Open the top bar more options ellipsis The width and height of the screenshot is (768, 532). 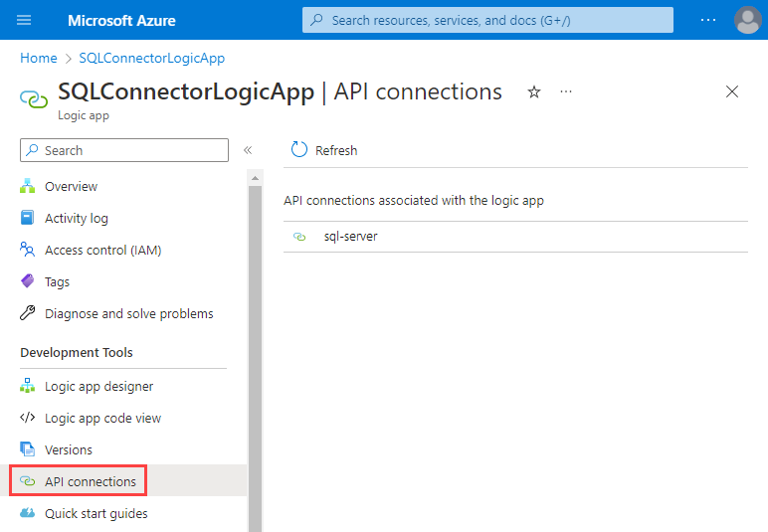tap(708, 20)
